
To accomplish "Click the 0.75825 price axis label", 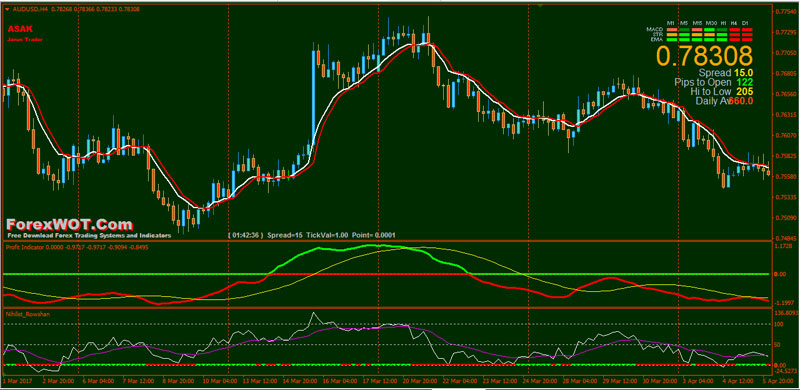I will pyautogui.click(x=785, y=156).
